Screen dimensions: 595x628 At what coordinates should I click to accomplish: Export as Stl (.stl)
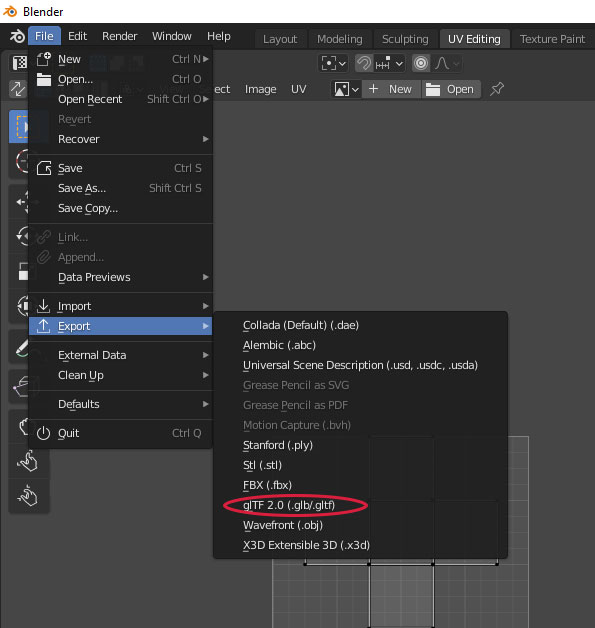click(x=360, y=465)
